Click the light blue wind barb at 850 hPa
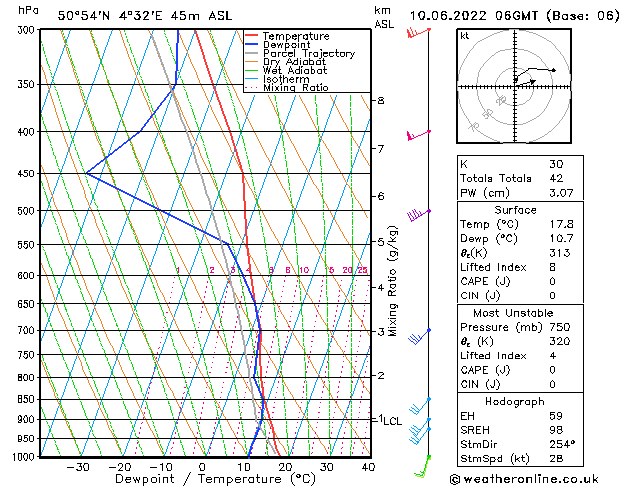This screenshot has height=486, width=629. pyautogui.click(x=420, y=406)
